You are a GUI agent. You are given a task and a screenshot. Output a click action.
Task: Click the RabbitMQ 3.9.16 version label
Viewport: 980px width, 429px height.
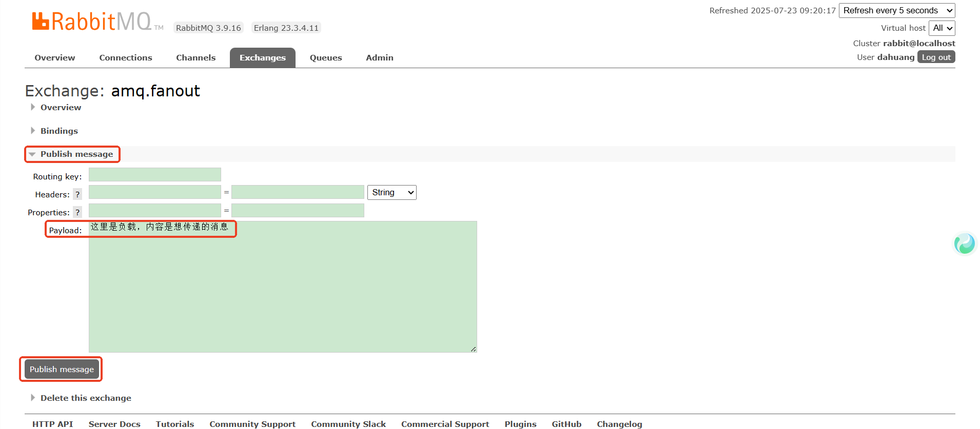[208, 28]
